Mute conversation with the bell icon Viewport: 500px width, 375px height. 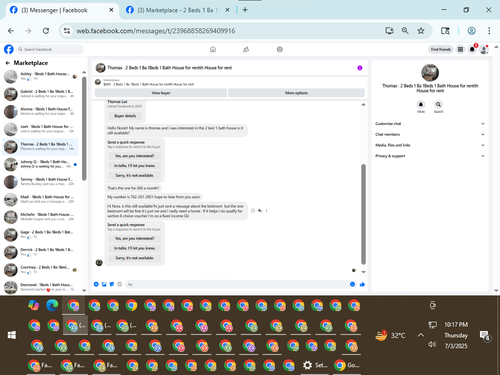click(421, 104)
